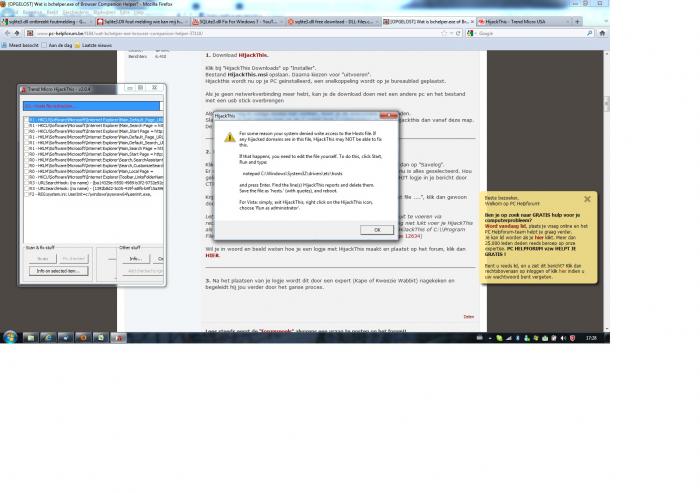Viewport: 700px width, 493px height.
Task: Click the 'Fix checked' button in HijackThis
Action: [74, 259]
